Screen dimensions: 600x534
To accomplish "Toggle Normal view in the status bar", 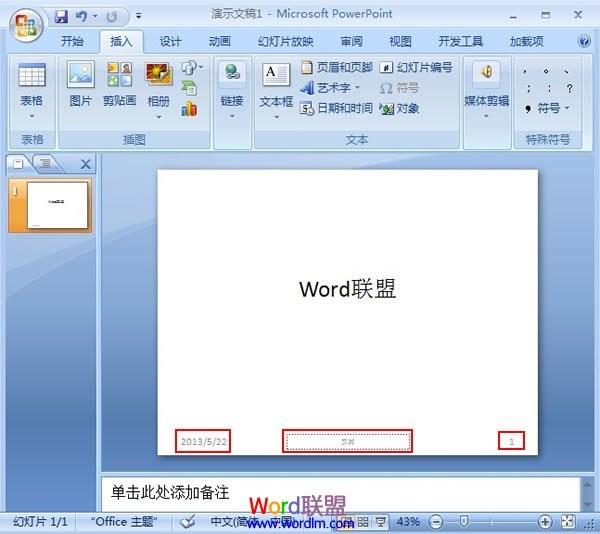I will point(347,522).
